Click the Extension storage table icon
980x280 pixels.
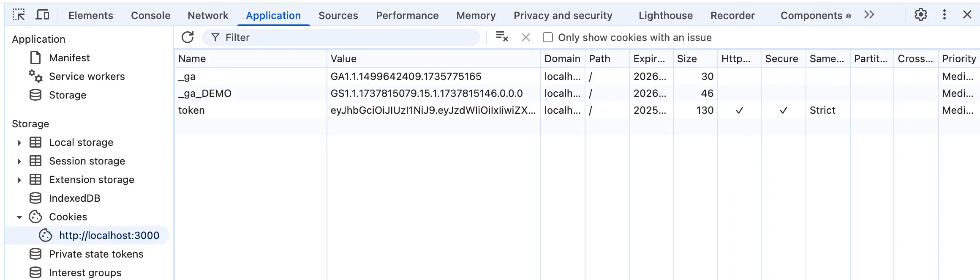pyautogui.click(x=35, y=179)
